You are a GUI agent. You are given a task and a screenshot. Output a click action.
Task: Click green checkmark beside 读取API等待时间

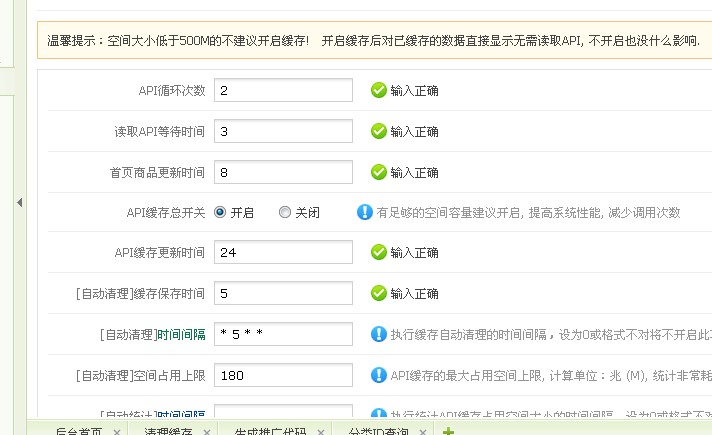point(378,131)
